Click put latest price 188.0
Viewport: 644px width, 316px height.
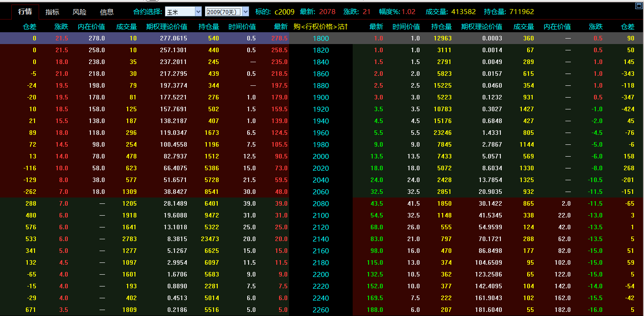click(375, 310)
